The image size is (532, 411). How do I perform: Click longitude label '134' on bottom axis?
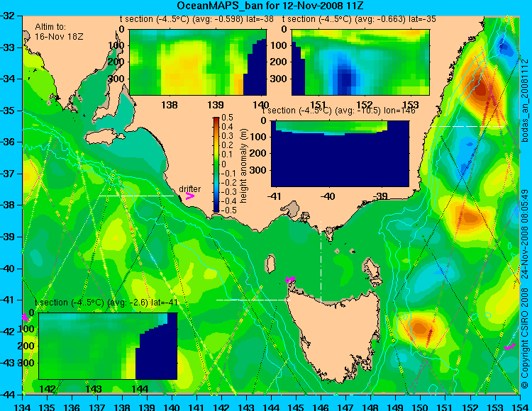(23, 407)
